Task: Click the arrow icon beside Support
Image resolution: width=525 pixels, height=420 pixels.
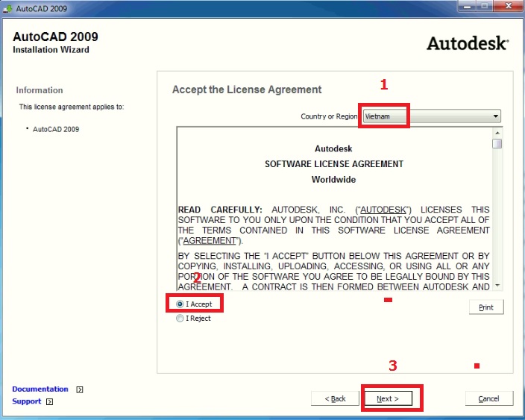Action: 50,401
